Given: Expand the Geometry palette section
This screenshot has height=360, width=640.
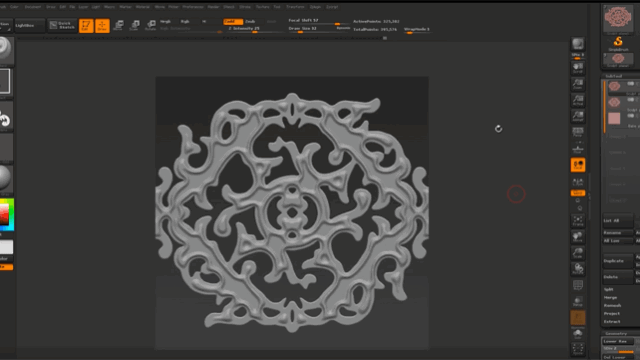Looking at the screenshot, I should 616,333.
